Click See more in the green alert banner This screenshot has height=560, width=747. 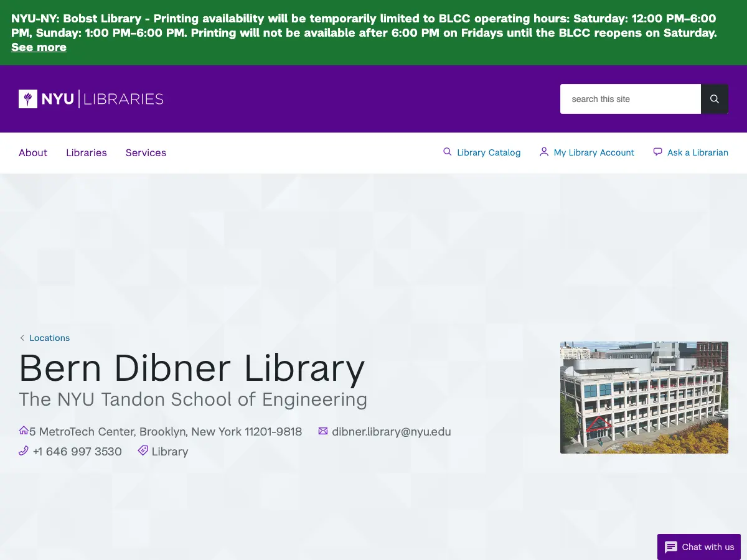pos(39,47)
